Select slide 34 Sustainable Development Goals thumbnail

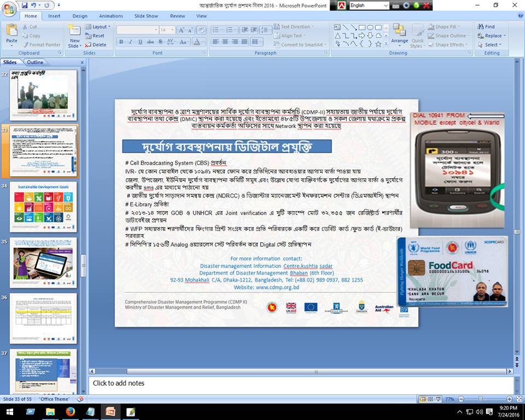pos(43,207)
